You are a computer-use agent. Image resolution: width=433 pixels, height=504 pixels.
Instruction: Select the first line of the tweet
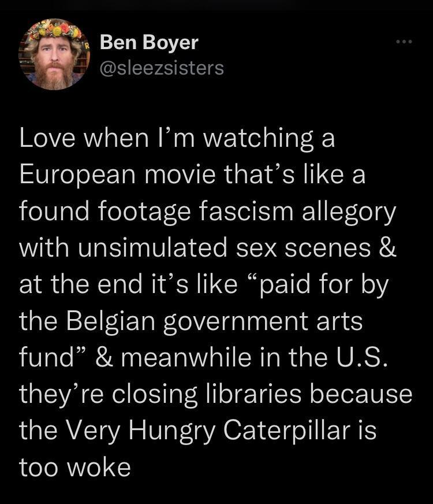coord(177,138)
